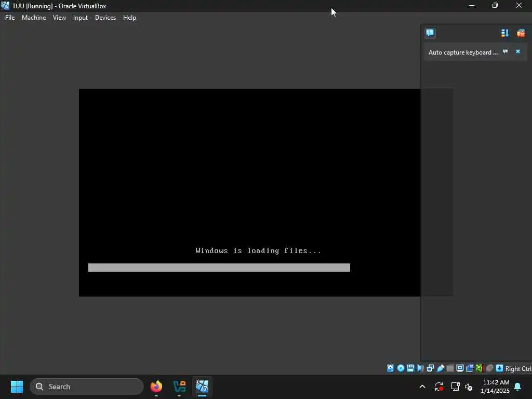Toggle the notification center icon in VirtualBox panel
532x399 pixels.
[x=430, y=33]
